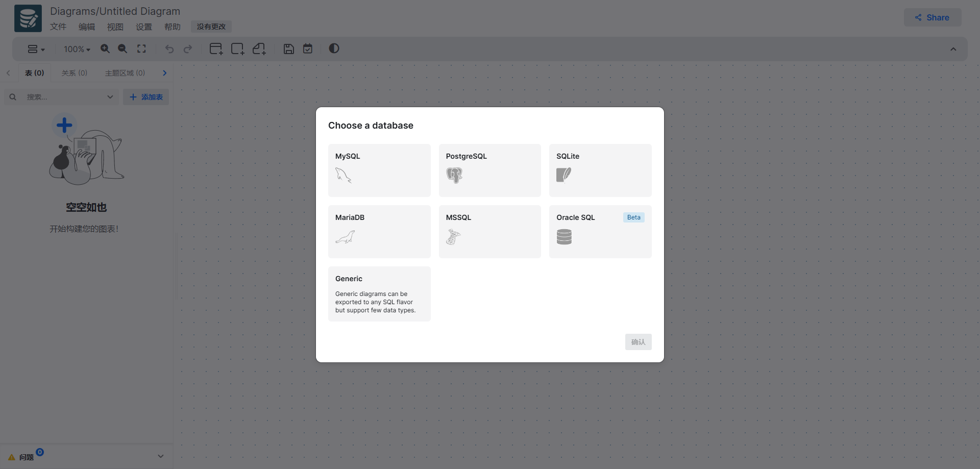Click the undo arrow icon
Screen dimensions: 980x469
coord(169,49)
